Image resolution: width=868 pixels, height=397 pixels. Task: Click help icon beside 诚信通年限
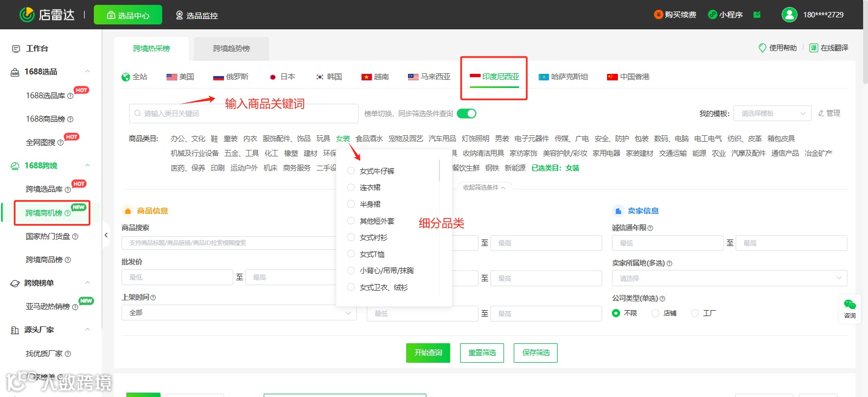click(x=650, y=228)
